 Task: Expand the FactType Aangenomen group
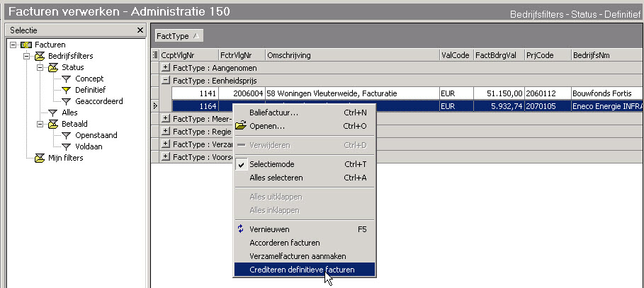point(166,68)
